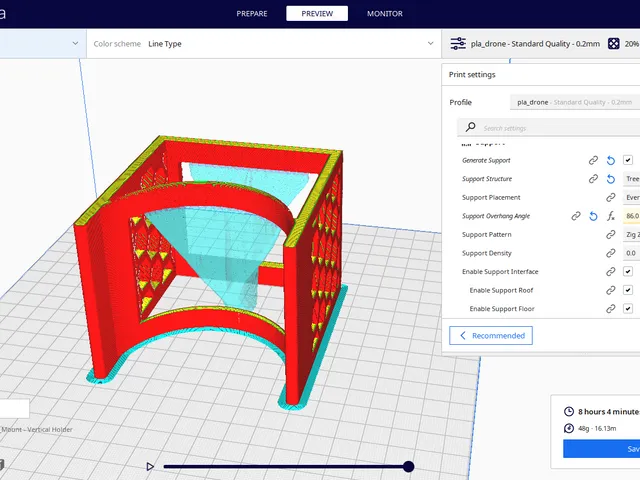Click the print settings sliders icon
Image resolution: width=640 pixels, height=480 pixels.
(458, 43)
